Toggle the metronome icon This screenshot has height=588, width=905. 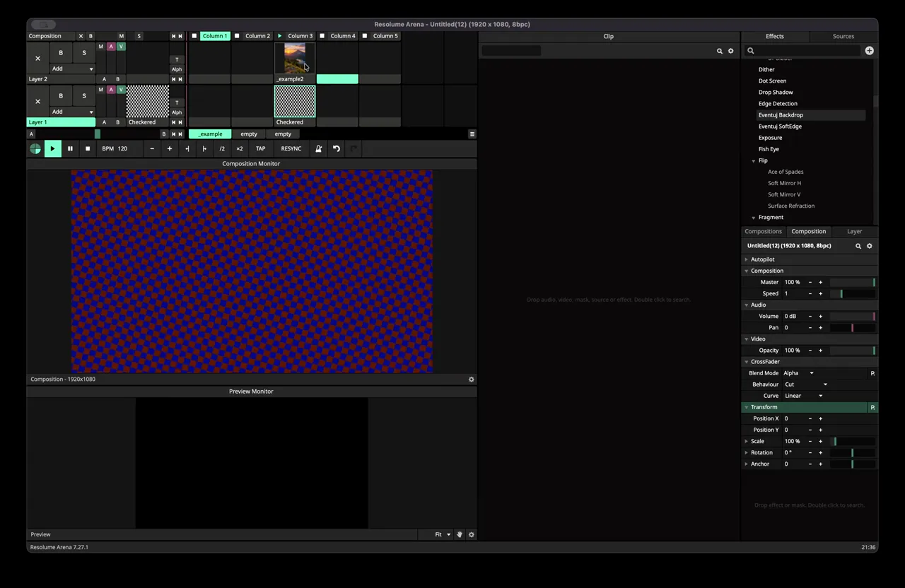pos(319,148)
